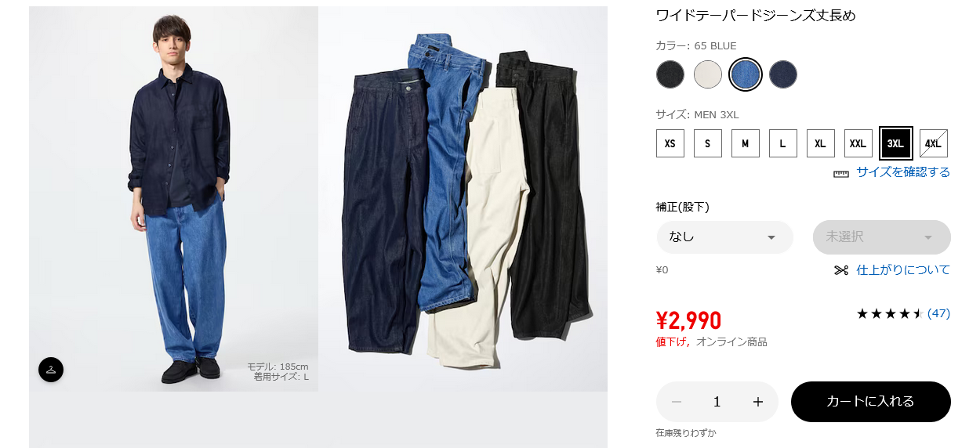Select size XXL
Viewport: 980px width, 448px height.
[858, 143]
